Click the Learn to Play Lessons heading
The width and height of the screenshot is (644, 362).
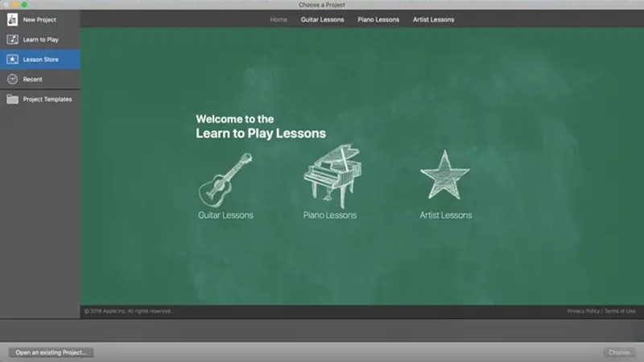coord(261,134)
